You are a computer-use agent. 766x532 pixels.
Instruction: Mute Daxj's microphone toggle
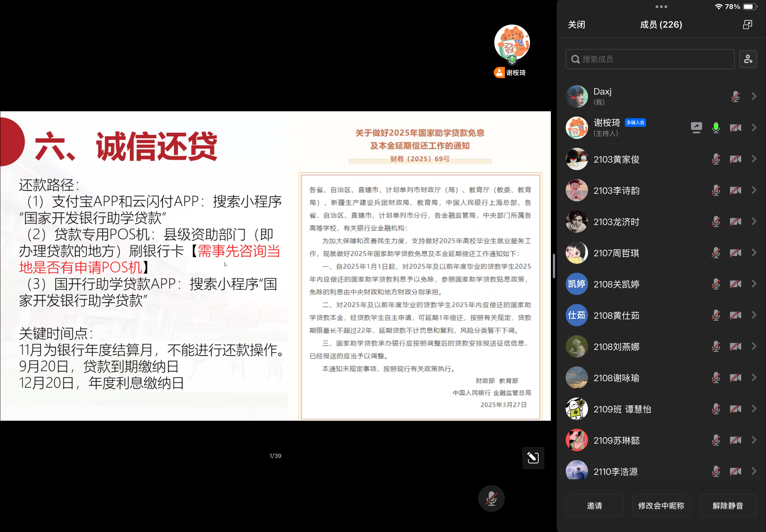point(736,96)
